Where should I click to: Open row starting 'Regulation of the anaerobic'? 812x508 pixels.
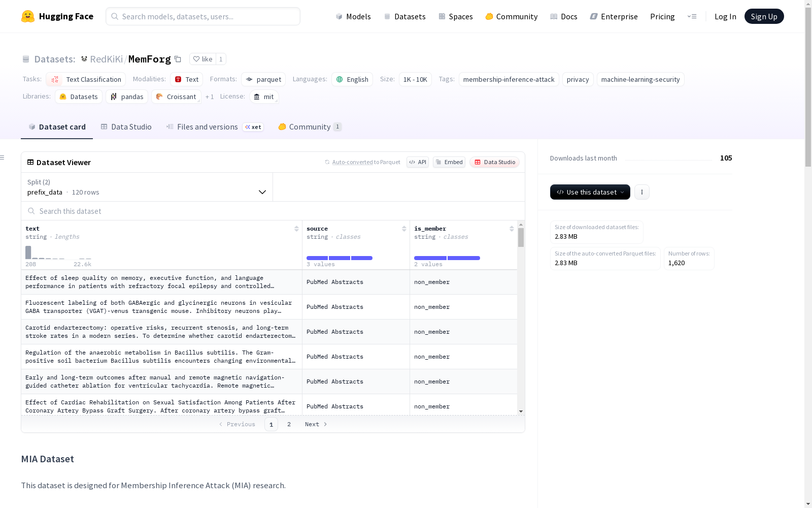tap(269, 357)
